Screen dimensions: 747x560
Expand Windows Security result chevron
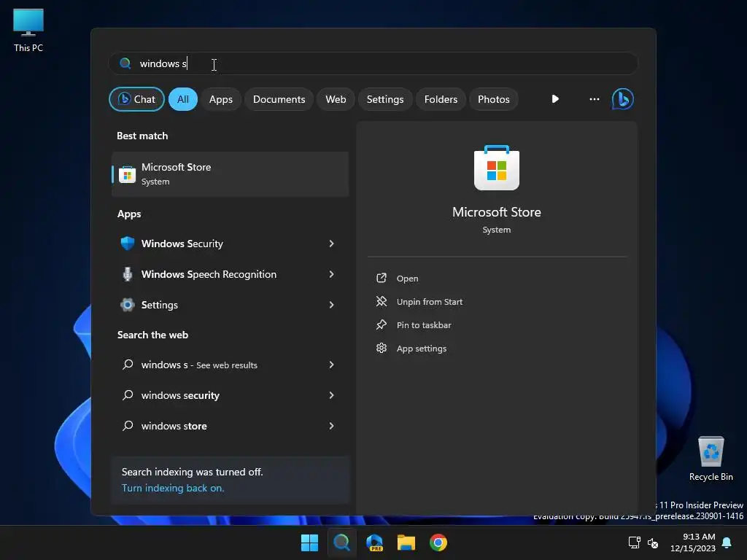point(331,244)
